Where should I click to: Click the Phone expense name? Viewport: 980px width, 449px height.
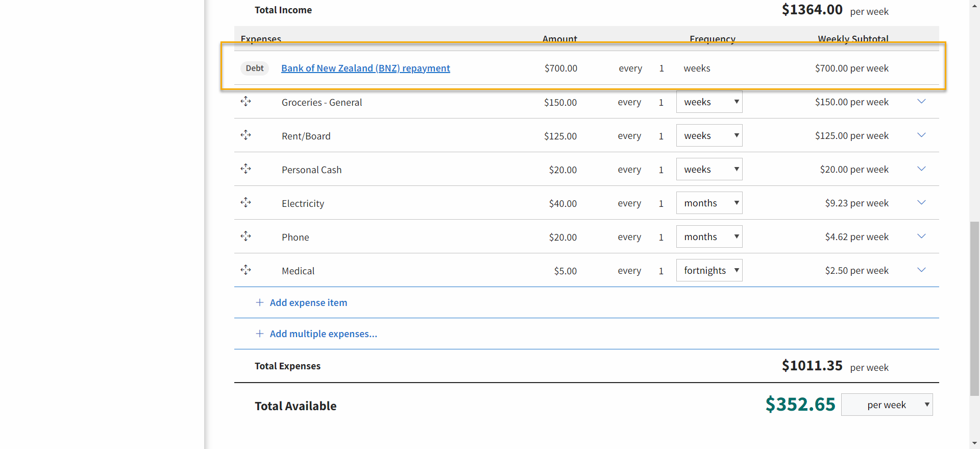[x=296, y=237]
